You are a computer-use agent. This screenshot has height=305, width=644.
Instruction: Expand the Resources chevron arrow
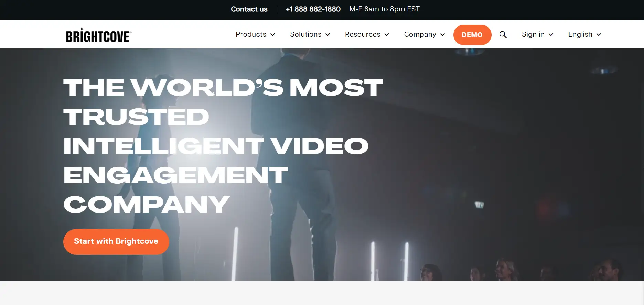coord(387,35)
